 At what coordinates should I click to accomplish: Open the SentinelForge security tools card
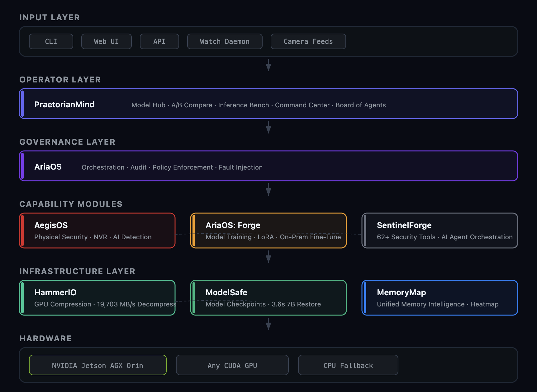(440, 231)
